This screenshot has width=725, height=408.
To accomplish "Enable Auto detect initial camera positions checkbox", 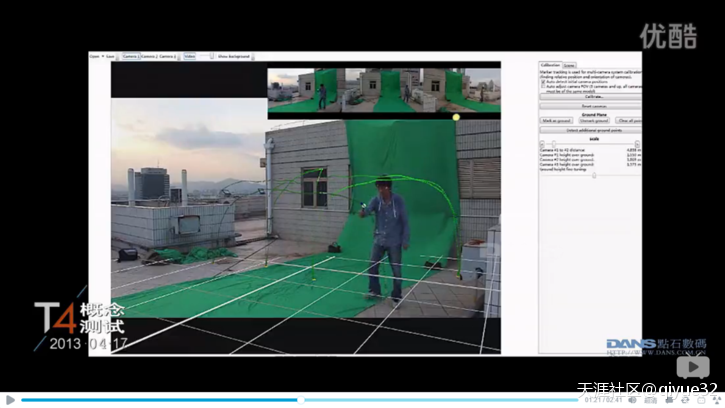I will pyautogui.click(x=543, y=80).
